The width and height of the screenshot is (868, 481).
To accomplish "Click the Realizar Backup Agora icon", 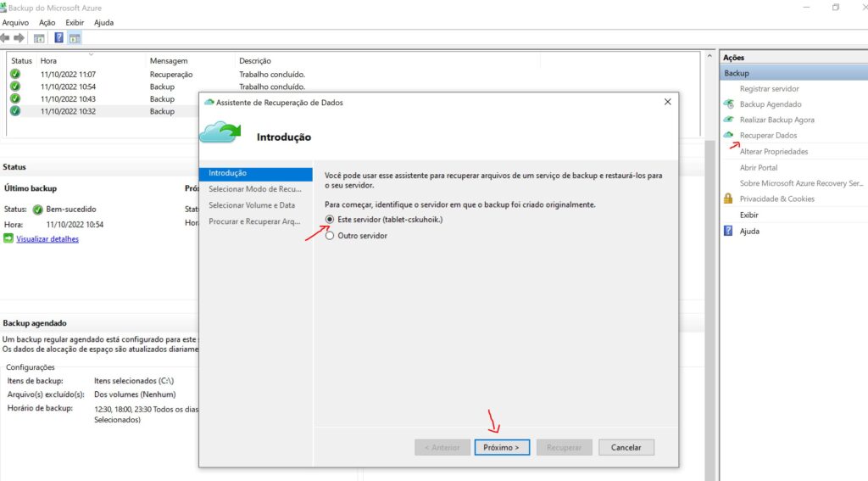I will [x=729, y=119].
